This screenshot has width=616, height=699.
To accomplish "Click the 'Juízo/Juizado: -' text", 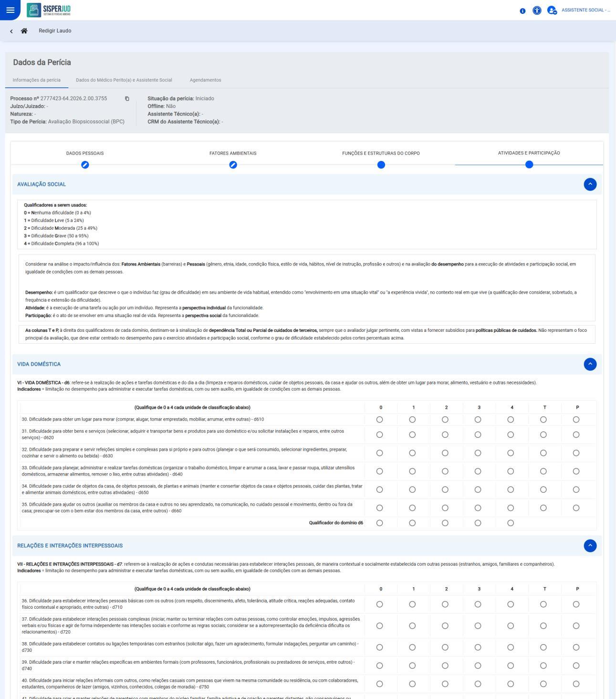I will click(x=29, y=106).
